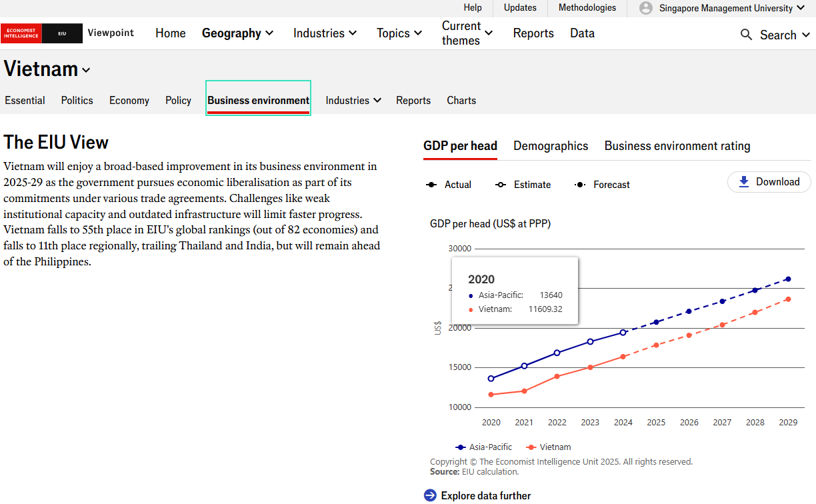The width and height of the screenshot is (816, 504).
Task: Click the search magnifier icon
Action: 746,35
